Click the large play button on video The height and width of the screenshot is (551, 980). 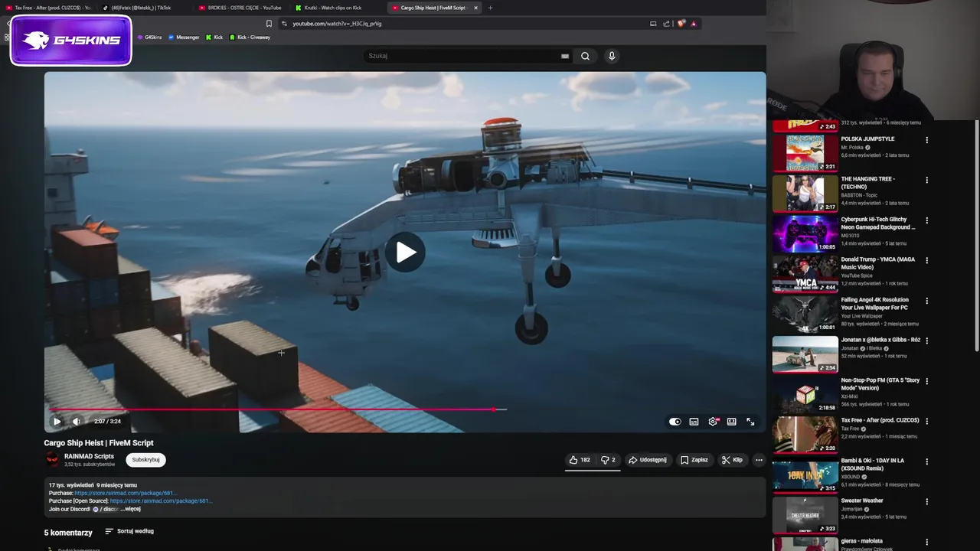pos(406,252)
